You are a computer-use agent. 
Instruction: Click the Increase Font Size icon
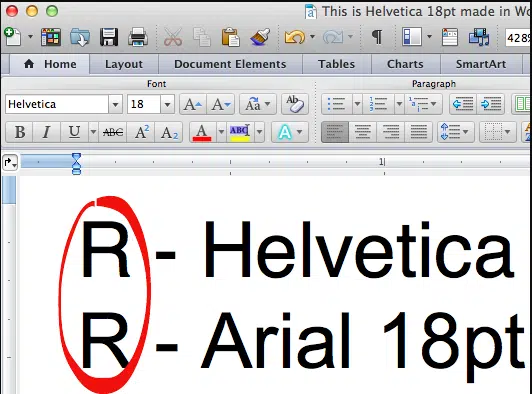pos(193,104)
